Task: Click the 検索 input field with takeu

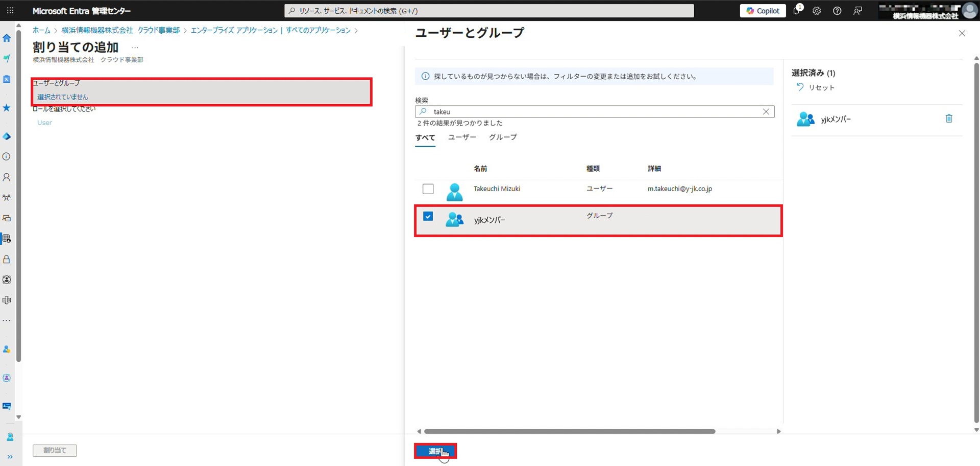Action: (x=592, y=112)
